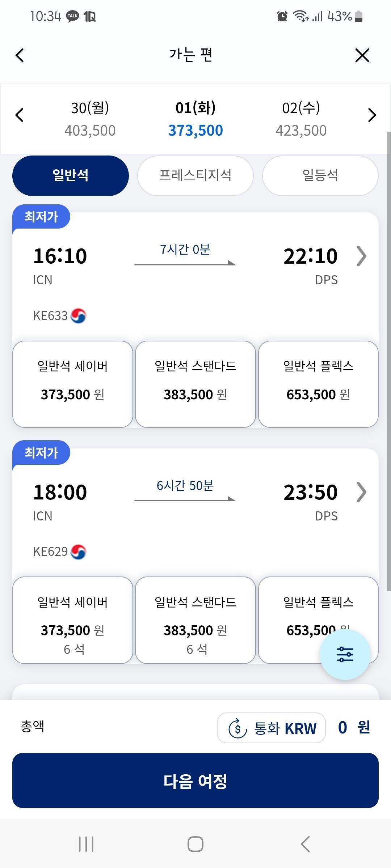The height and width of the screenshot is (868, 391).
Task: Expand KE629 flight details chevron
Action: coord(361,492)
